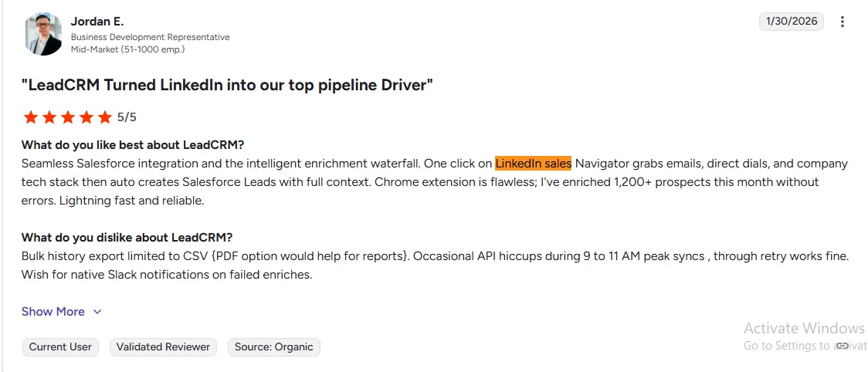Click the Business Development Representative job title

(150, 37)
